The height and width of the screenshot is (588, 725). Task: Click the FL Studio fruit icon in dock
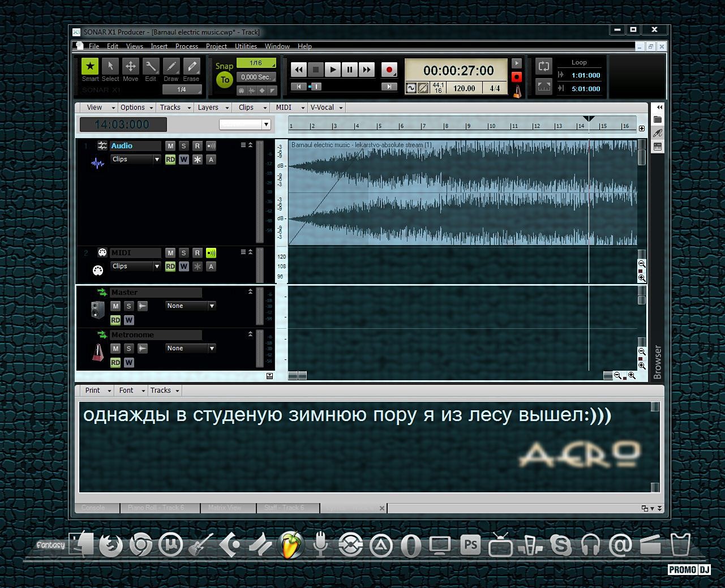(291, 545)
